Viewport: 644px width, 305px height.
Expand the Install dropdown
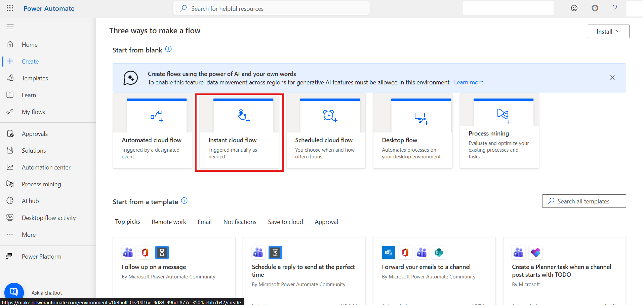[x=608, y=31]
